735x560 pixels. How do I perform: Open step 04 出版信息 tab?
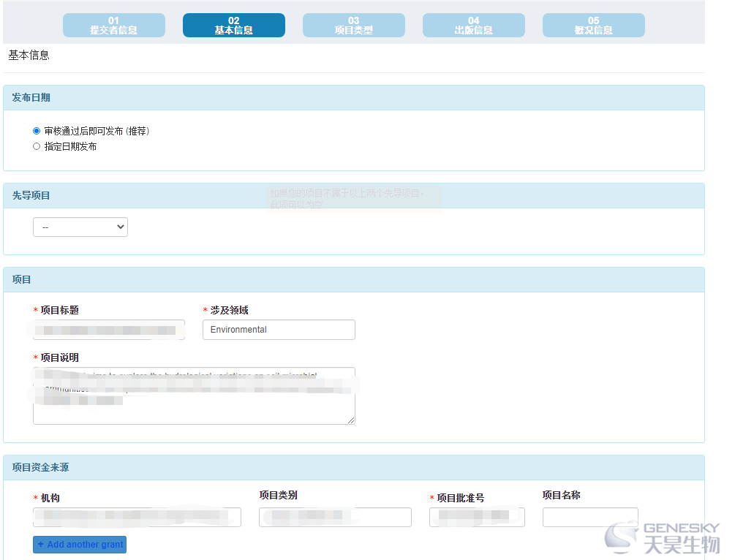point(473,26)
